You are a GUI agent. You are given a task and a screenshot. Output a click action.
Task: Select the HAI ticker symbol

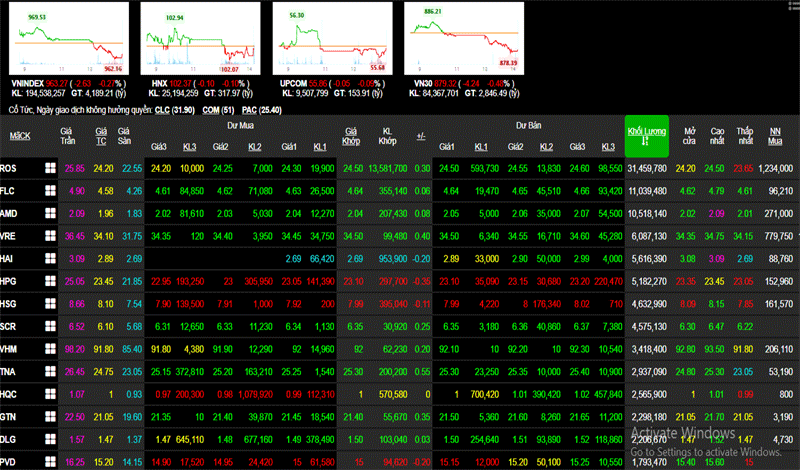pos(7,259)
